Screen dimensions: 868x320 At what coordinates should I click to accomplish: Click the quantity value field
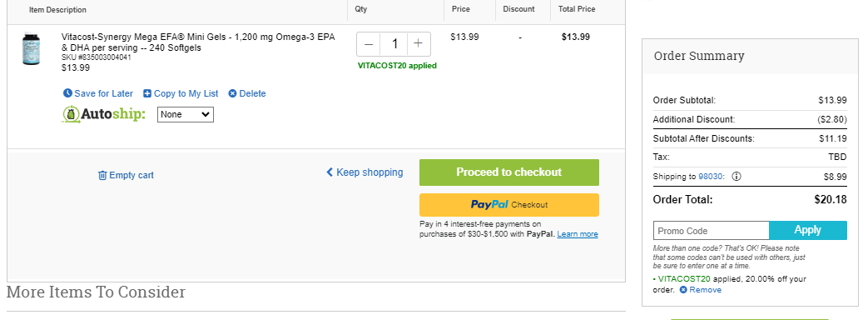(x=394, y=44)
